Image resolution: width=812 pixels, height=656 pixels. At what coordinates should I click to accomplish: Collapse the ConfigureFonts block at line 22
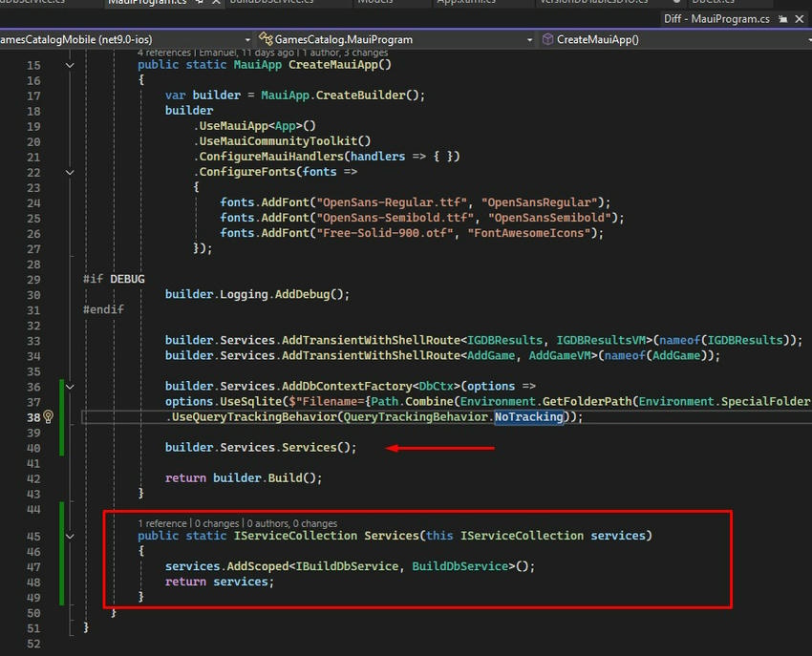coord(69,172)
